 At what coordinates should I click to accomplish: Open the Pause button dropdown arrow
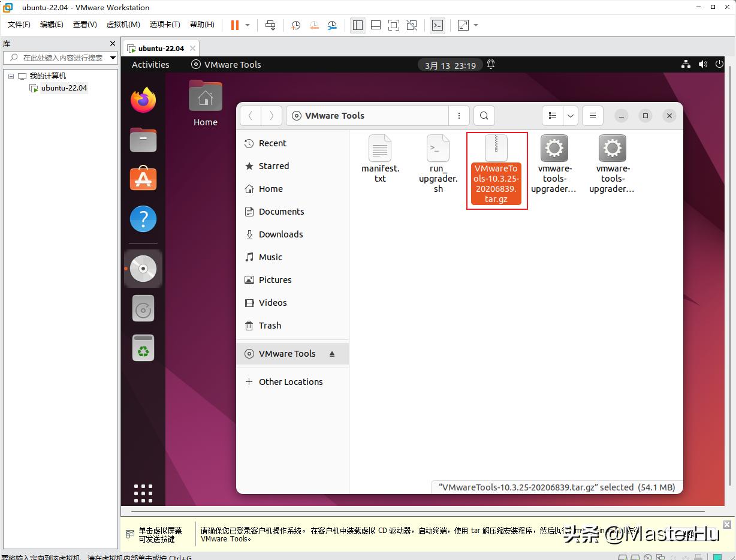(247, 25)
